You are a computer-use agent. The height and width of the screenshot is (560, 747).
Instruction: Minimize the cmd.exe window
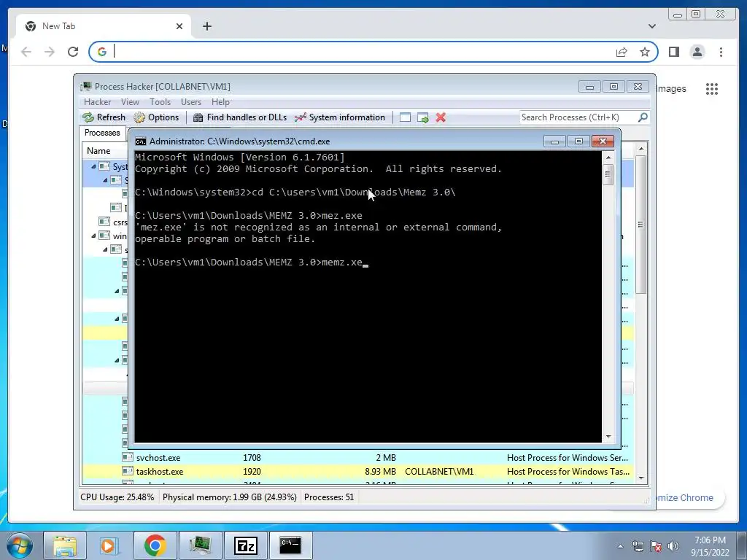tap(554, 141)
